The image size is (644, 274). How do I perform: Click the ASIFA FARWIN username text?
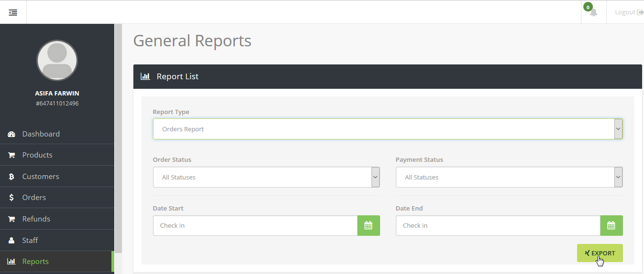pos(57,94)
